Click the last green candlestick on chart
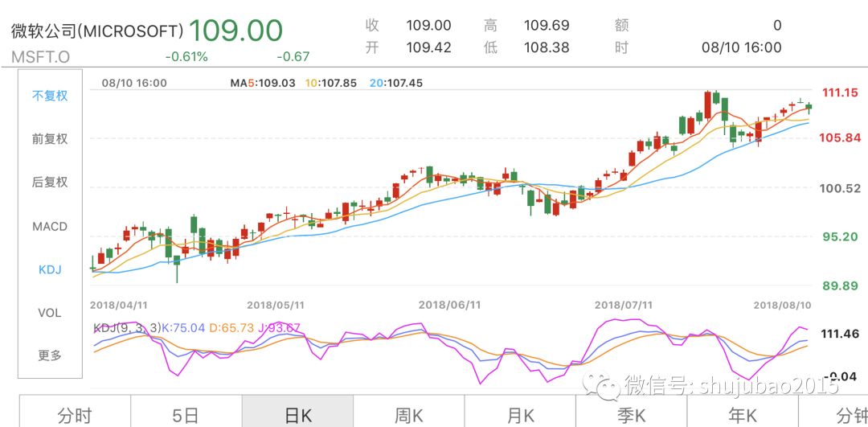This screenshot has width=868, height=427. 809,107
